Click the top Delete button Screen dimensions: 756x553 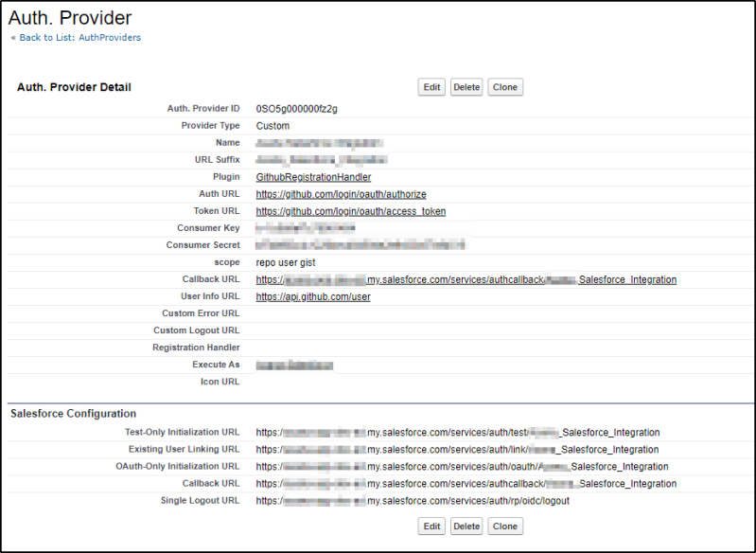point(466,87)
